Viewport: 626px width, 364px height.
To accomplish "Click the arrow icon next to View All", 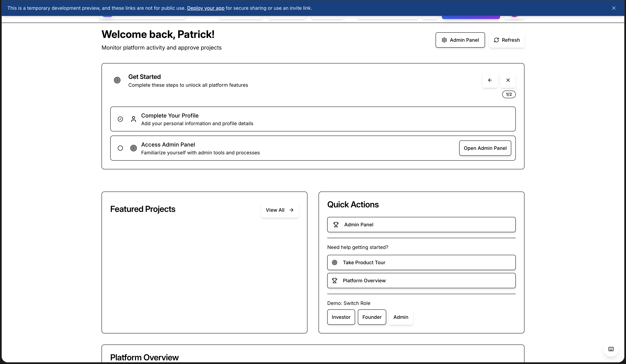I will click(291, 210).
